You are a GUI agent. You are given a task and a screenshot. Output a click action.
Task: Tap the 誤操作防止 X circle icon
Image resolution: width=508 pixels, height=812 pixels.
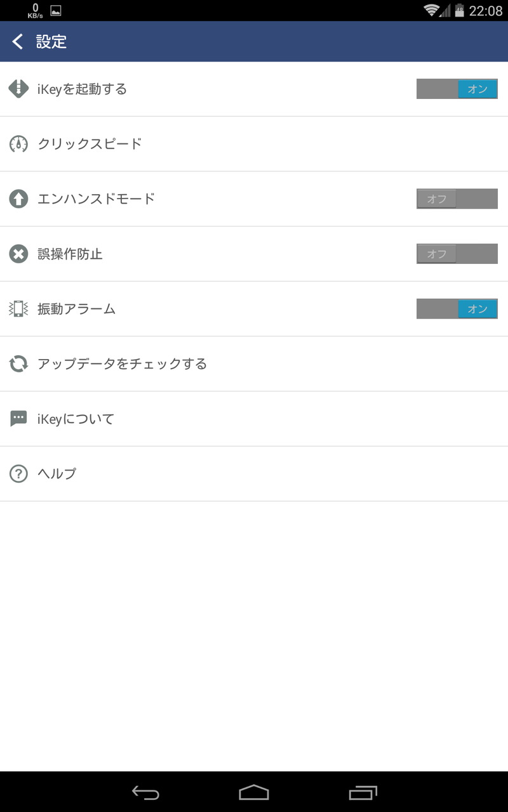18,254
